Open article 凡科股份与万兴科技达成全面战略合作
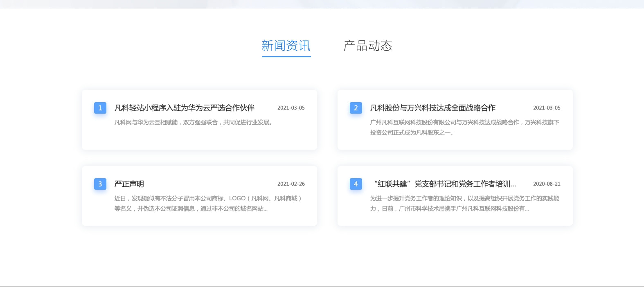Image resolution: width=644 pixels, height=287 pixels. [433, 108]
